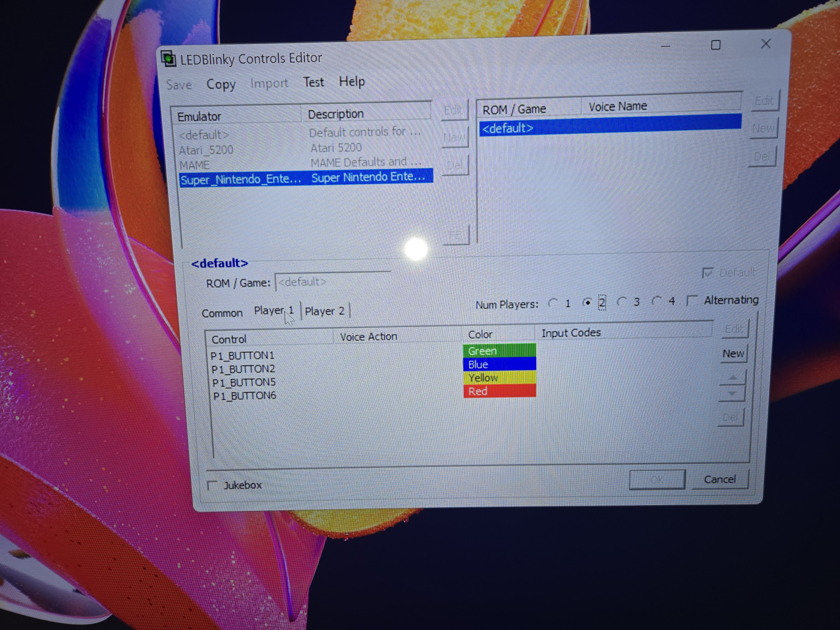Select the Super_Nintendo_Ente... emulator row
Viewport: 840px width, 630px height.
pos(306,178)
